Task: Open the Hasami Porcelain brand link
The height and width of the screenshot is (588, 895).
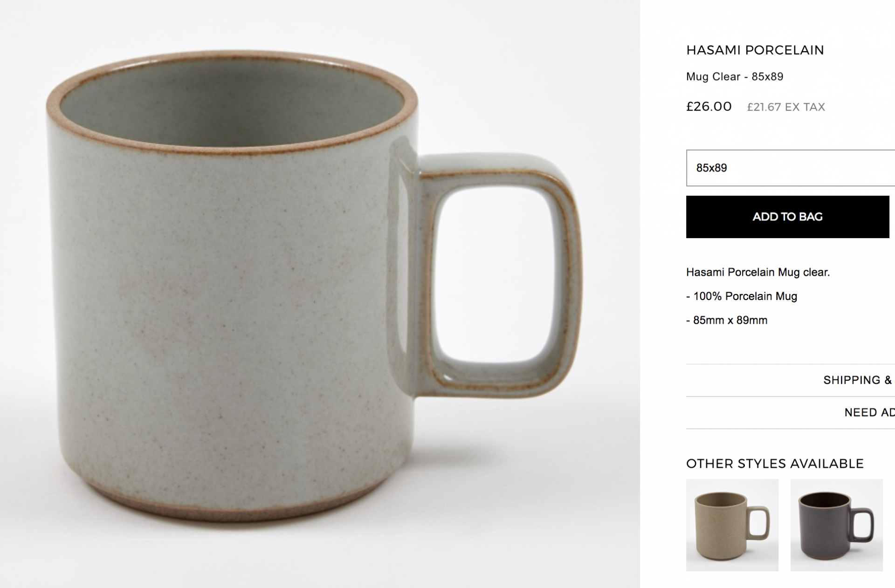Action: (755, 50)
